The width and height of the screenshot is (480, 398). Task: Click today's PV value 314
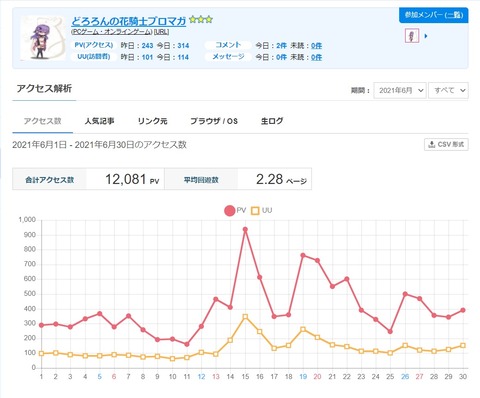click(183, 46)
